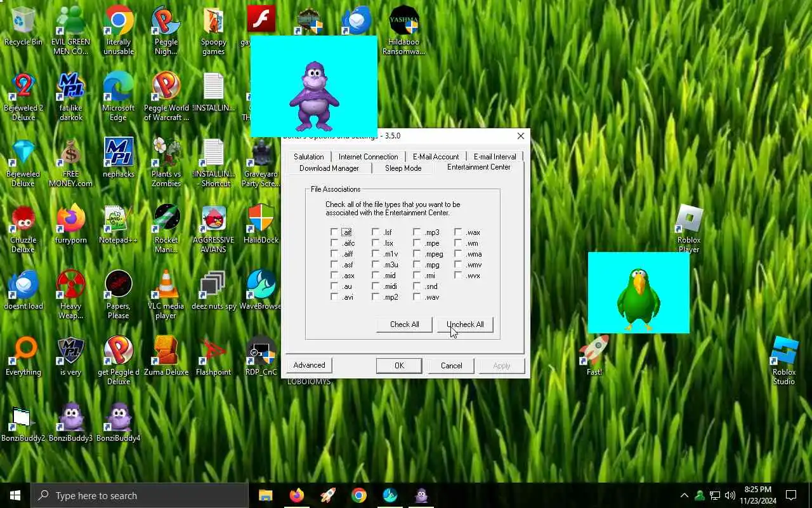This screenshot has width=812, height=508.
Task: Open the Sleep Mode tab
Action: (x=403, y=168)
